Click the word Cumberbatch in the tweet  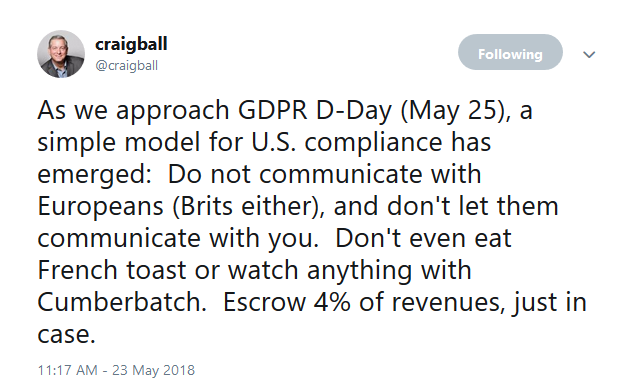tap(122, 302)
